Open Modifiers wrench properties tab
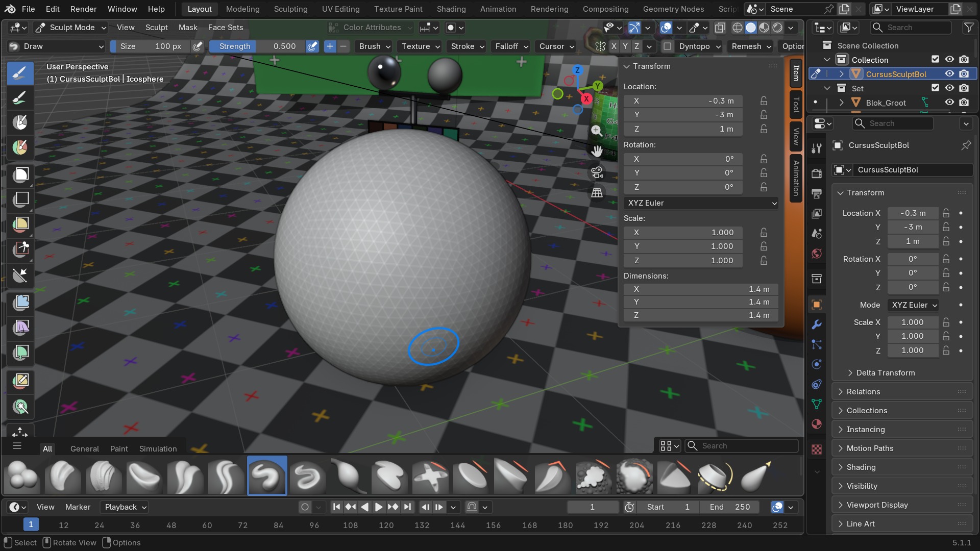The width and height of the screenshot is (980, 551). point(817,324)
